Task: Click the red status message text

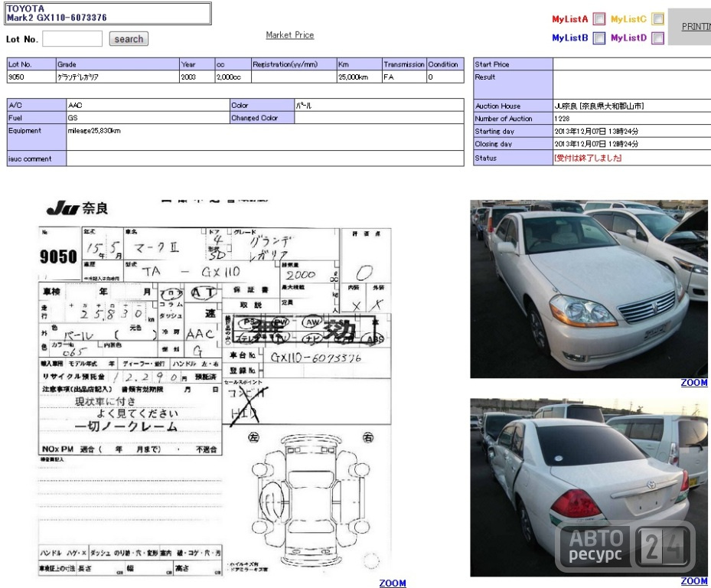Action: 588,158
